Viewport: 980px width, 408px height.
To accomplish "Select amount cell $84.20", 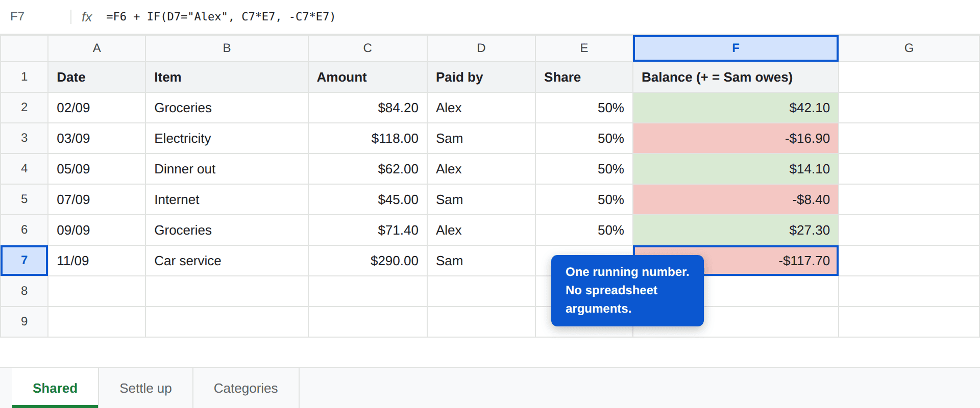I will pos(367,108).
